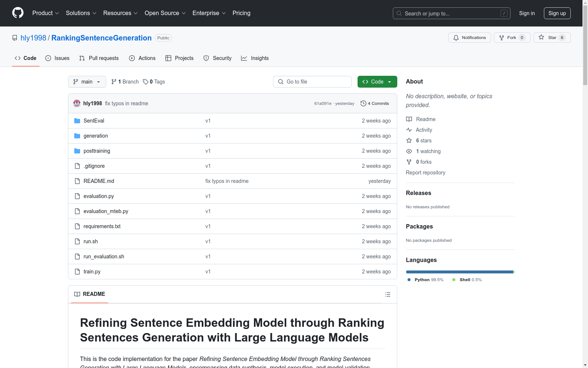The height and width of the screenshot is (368, 588).
Task: Click the README.md file icon
Action: tap(77, 181)
